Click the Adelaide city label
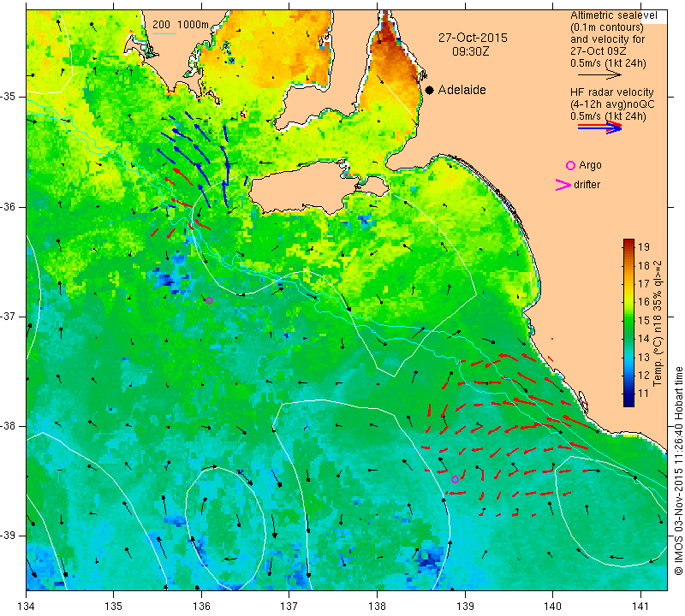685x616 pixels. pos(462,90)
